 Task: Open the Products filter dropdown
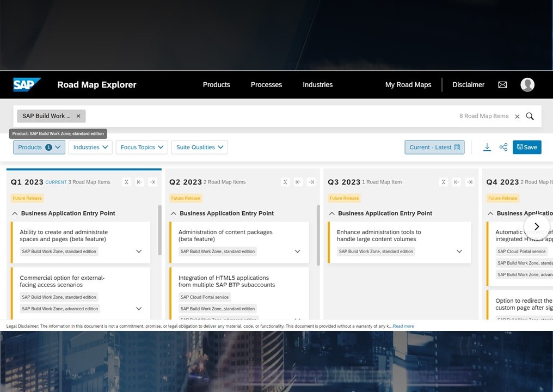point(39,147)
